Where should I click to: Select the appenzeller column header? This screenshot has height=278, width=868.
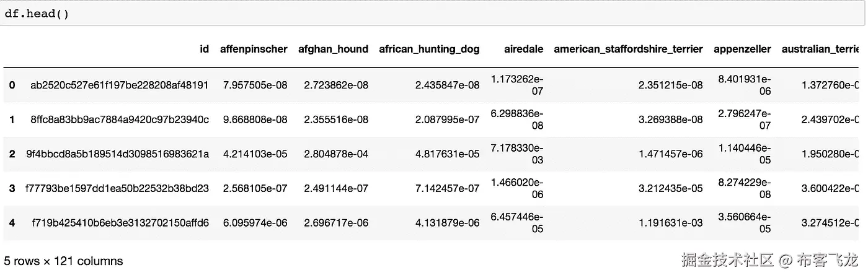[x=742, y=49]
